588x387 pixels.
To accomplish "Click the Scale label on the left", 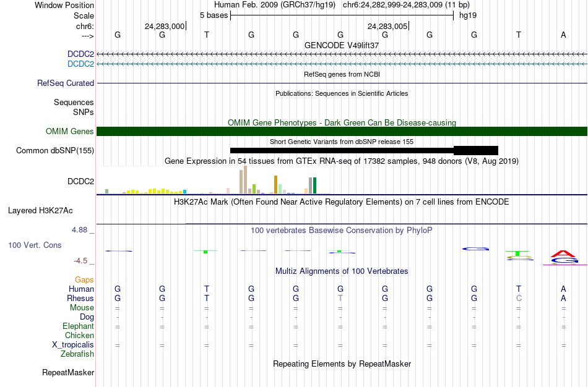I will (84, 15).
